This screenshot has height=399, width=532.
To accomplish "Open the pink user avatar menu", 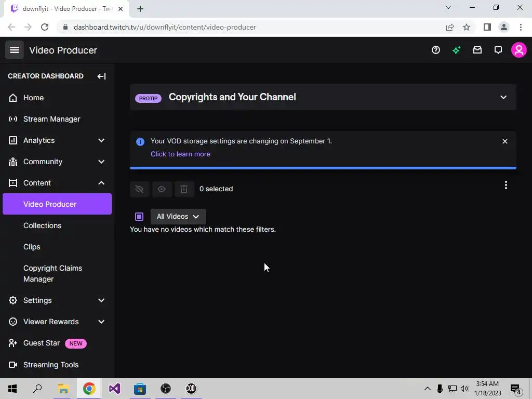I will click(x=519, y=50).
